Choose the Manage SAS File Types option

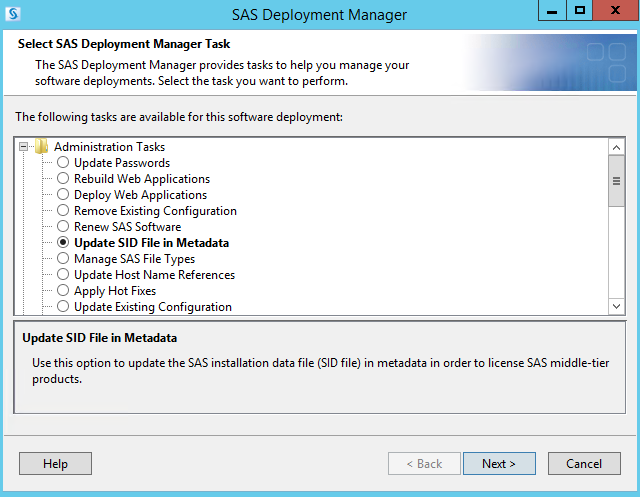coord(64,259)
